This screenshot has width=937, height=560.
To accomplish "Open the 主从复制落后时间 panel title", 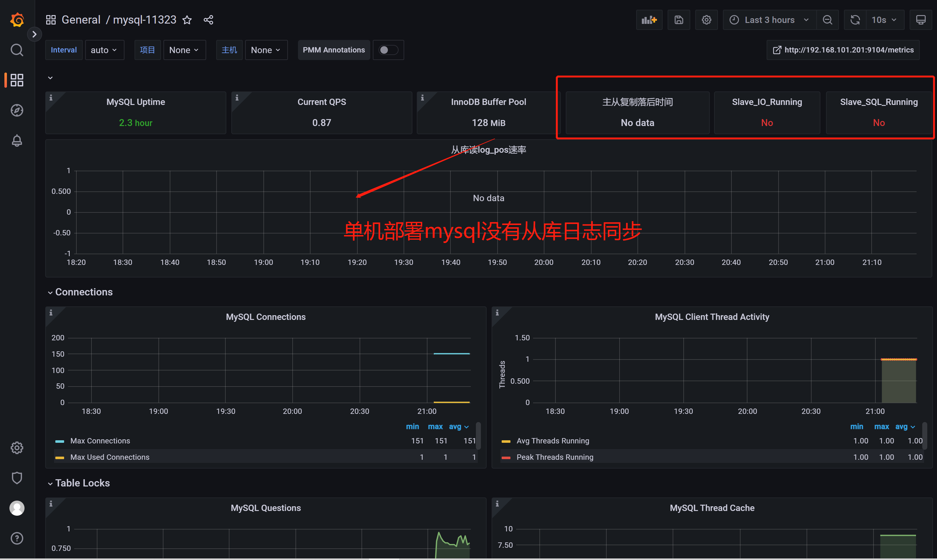I will pos(637,102).
